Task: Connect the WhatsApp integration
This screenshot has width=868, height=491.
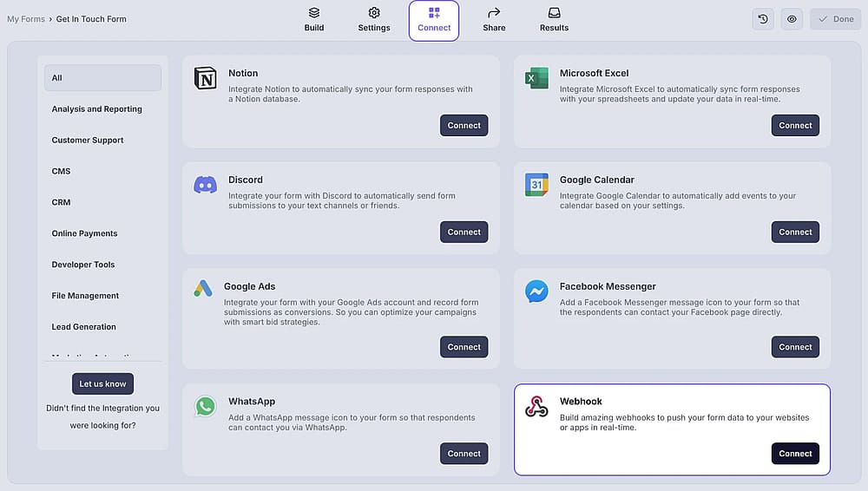Action: tap(464, 454)
